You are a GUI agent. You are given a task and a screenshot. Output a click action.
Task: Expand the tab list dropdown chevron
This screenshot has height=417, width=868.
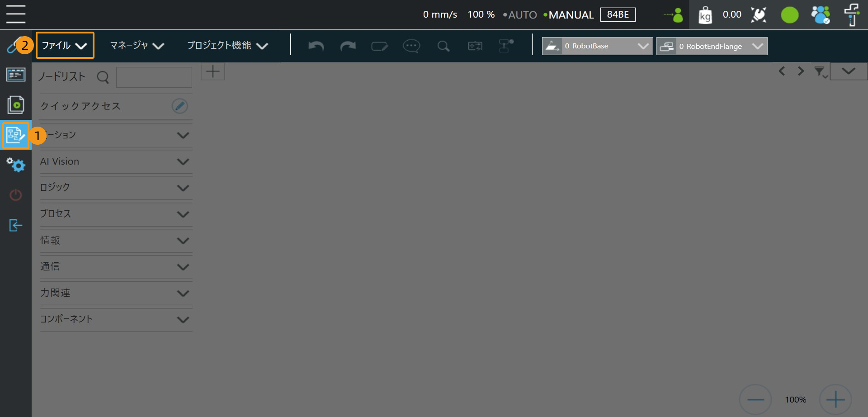(849, 71)
